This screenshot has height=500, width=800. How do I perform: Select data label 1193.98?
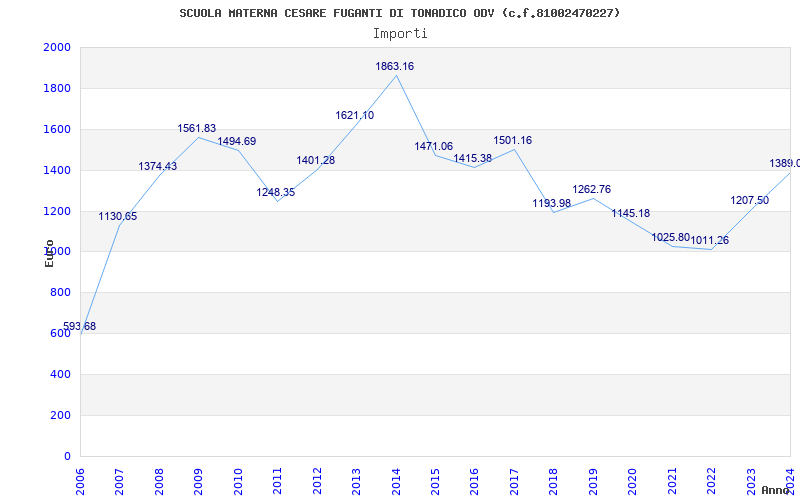click(x=552, y=203)
